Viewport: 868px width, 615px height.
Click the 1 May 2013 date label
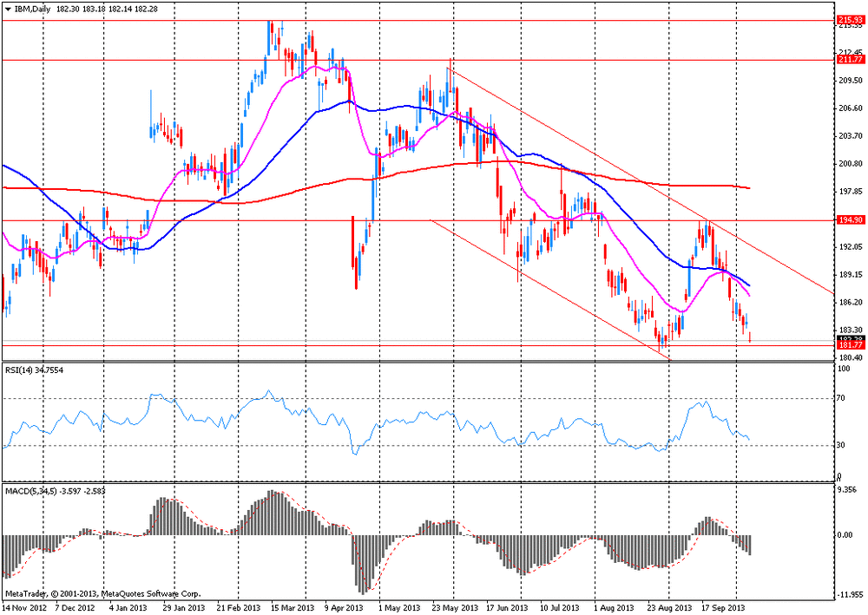[x=398, y=608]
